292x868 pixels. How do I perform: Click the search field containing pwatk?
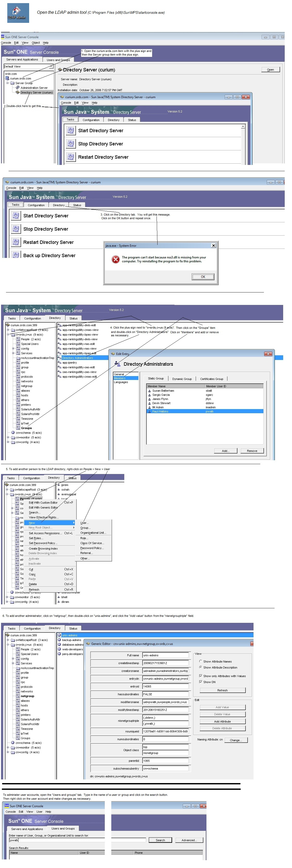coord(77,840)
